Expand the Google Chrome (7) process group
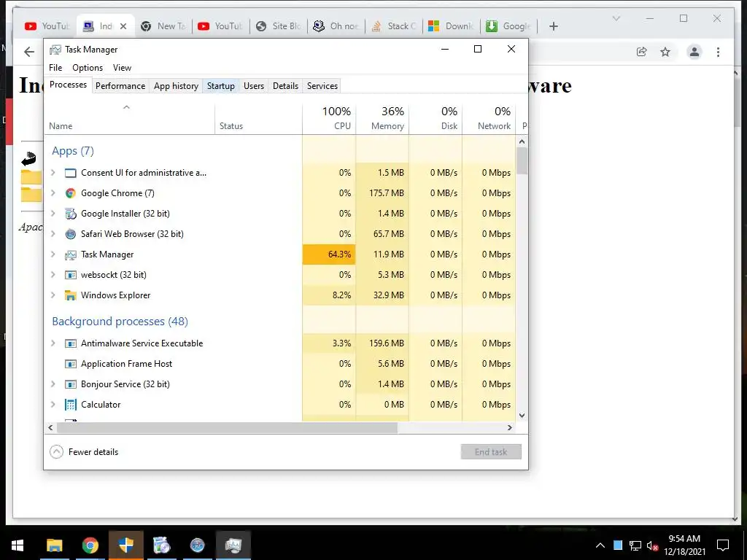Viewport: 747px width, 560px height. [53, 192]
